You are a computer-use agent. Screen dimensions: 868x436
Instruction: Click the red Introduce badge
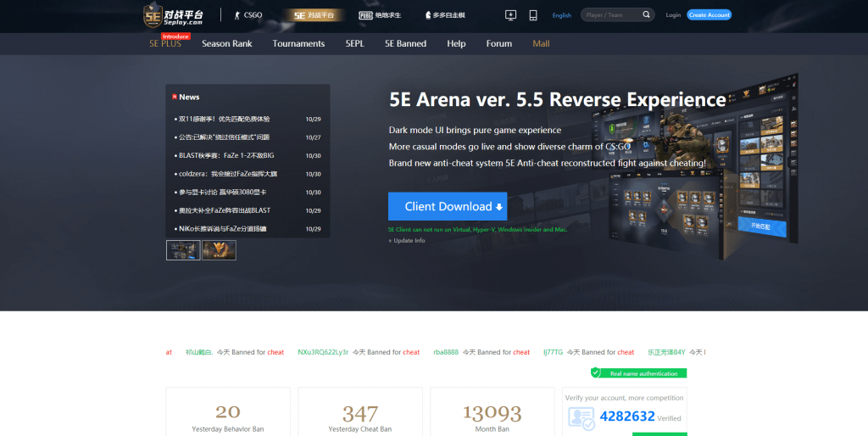[175, 36]
